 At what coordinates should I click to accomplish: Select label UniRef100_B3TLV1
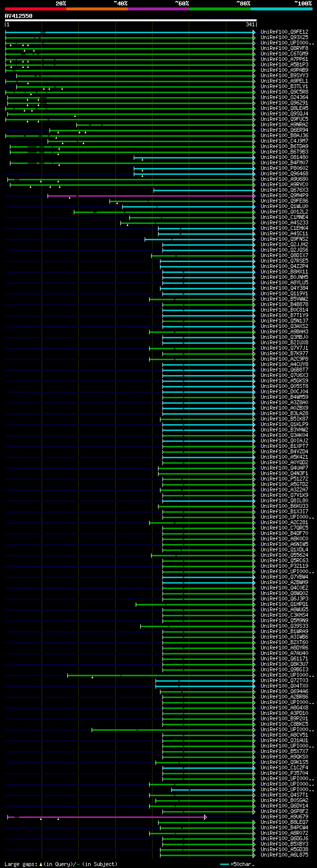pyautogui.click(x=284, y=87)
